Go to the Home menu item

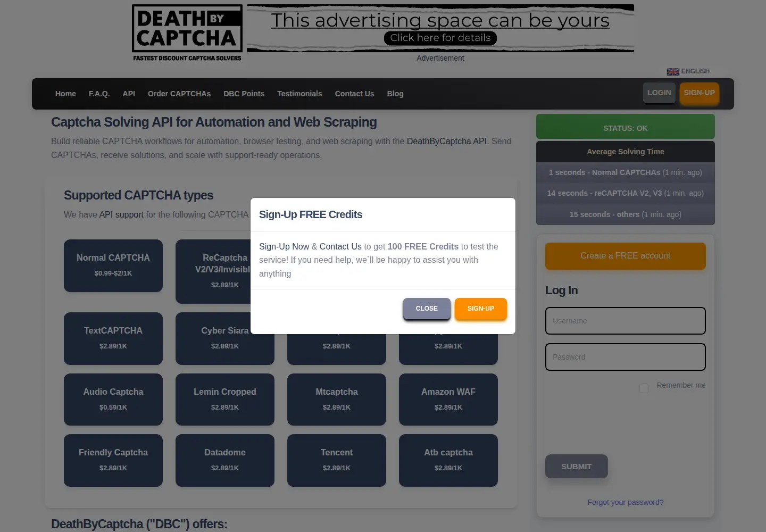[65, 94]
